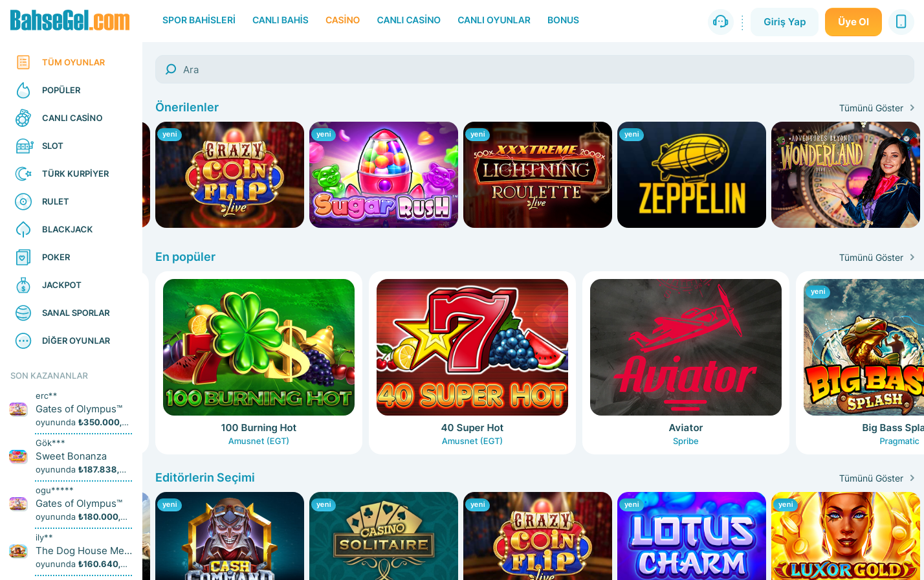Click the Jackpot money bag icon
Image resolution: width=924 pixels, height=580 pixels.
23,285
